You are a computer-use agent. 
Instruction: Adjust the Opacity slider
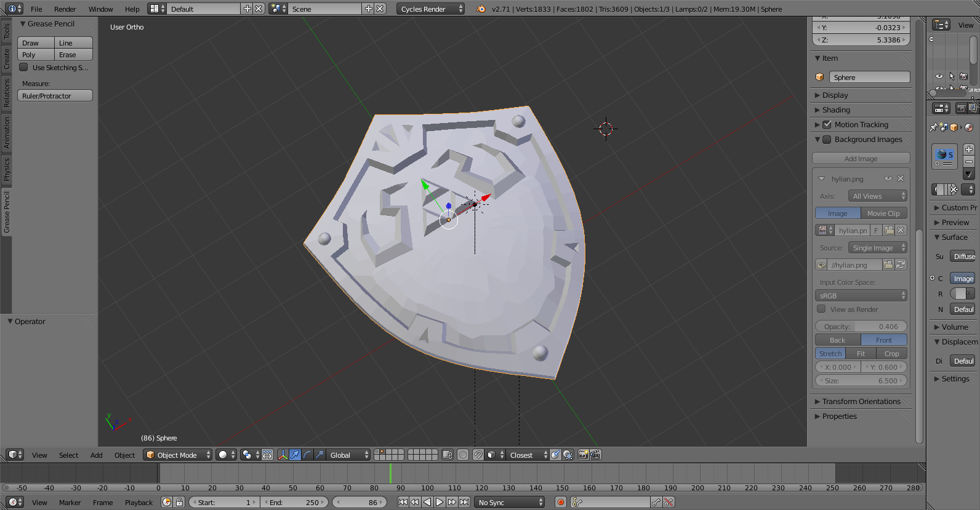coord(861,326)
